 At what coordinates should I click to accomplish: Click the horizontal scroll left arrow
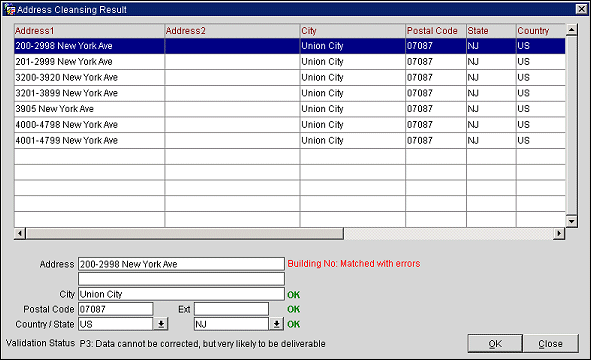click(20, 233)
